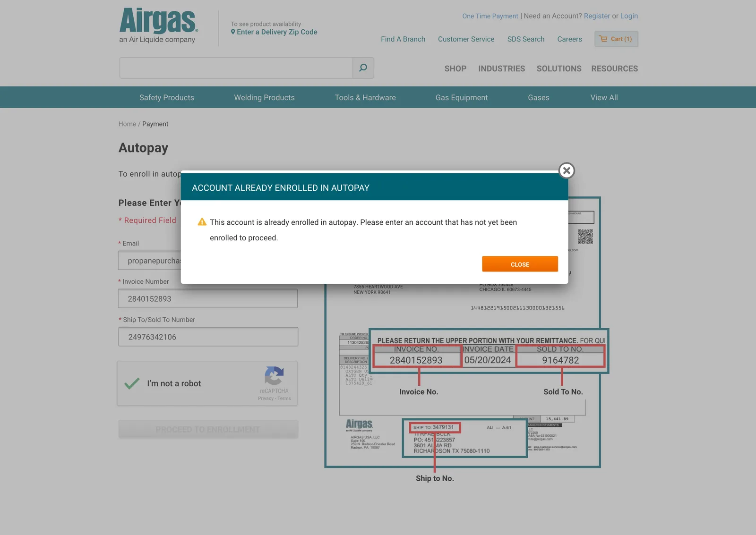756x535 pixels.
Task: Open Careers link
Action: [x=569, y=39]
